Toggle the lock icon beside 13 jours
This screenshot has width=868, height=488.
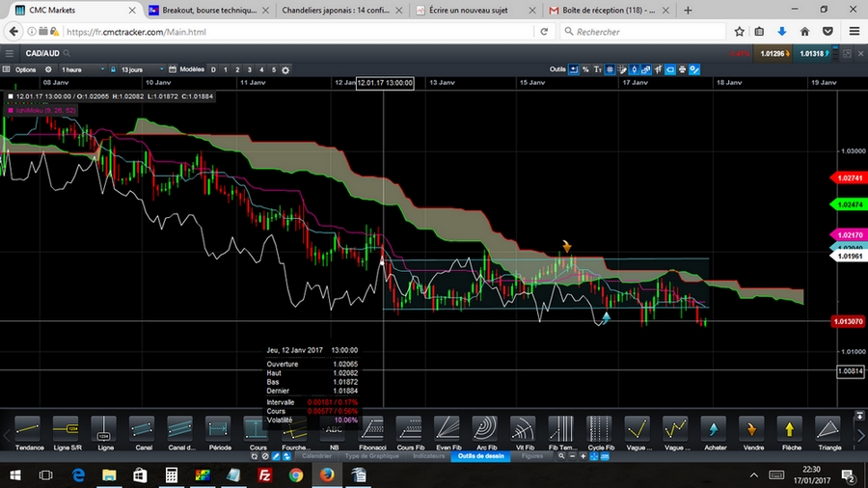point(113,69)
